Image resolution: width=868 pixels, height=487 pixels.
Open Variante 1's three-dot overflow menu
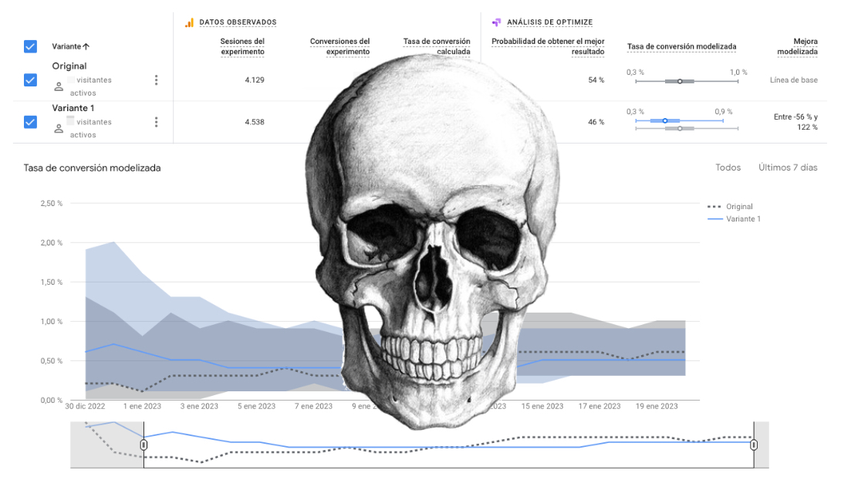click(x=157, y=121)
